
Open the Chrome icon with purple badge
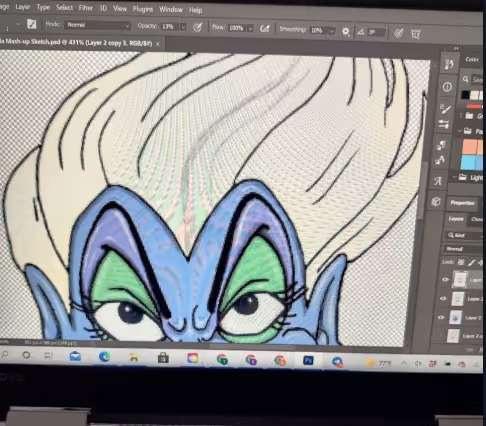tap(251, 360)
